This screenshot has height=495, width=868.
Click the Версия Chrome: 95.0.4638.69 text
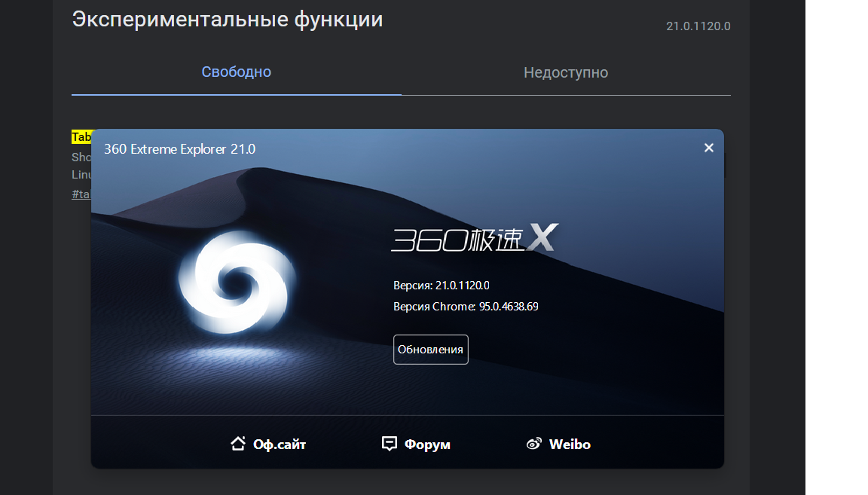click(466, 307)
